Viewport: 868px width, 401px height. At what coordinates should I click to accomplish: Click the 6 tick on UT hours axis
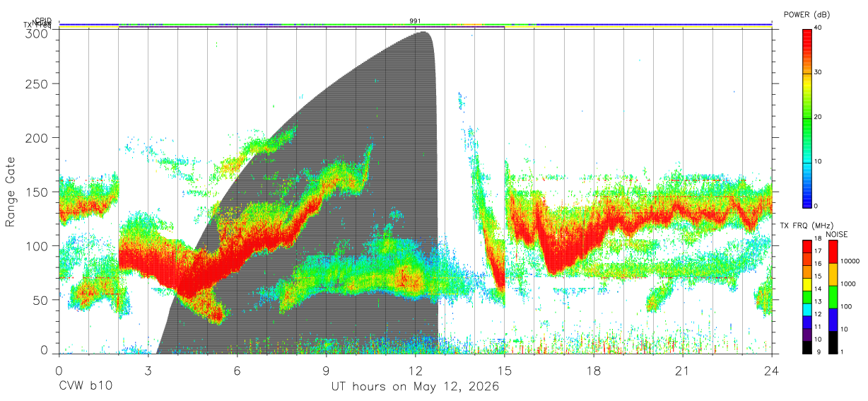click(x=237, y=371)
